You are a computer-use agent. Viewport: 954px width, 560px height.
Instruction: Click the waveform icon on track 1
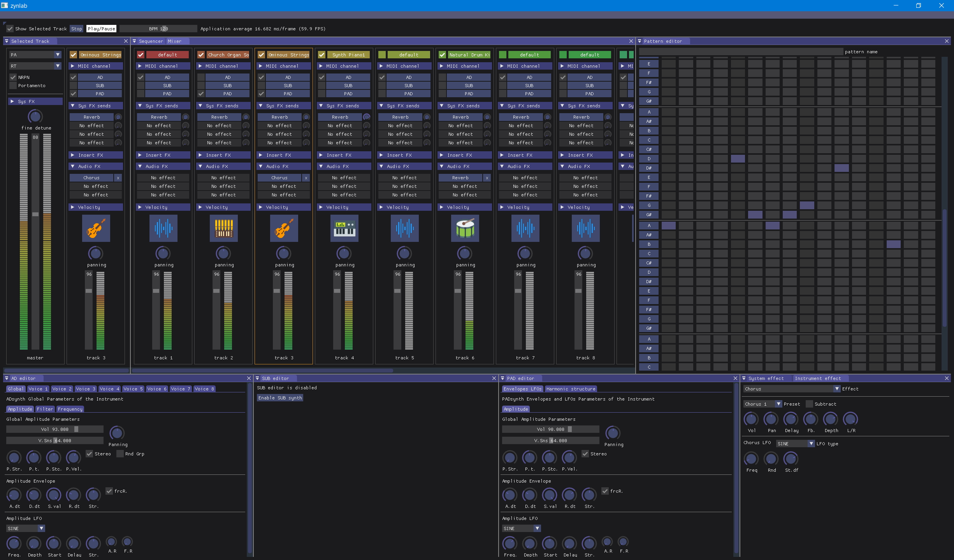tap(163, 228)
